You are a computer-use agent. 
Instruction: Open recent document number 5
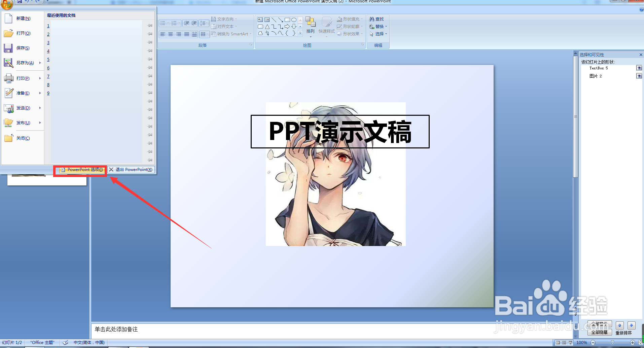coord(48,60)
